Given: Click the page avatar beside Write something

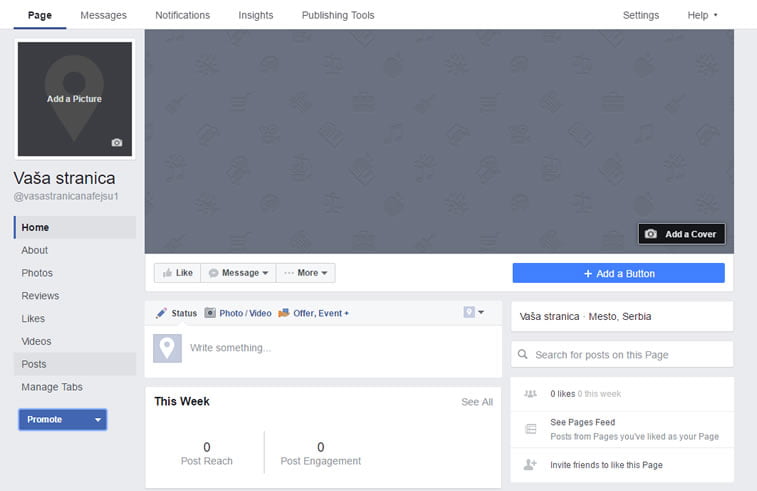Looking at the screenshot, I should click(x=168, y=348).
